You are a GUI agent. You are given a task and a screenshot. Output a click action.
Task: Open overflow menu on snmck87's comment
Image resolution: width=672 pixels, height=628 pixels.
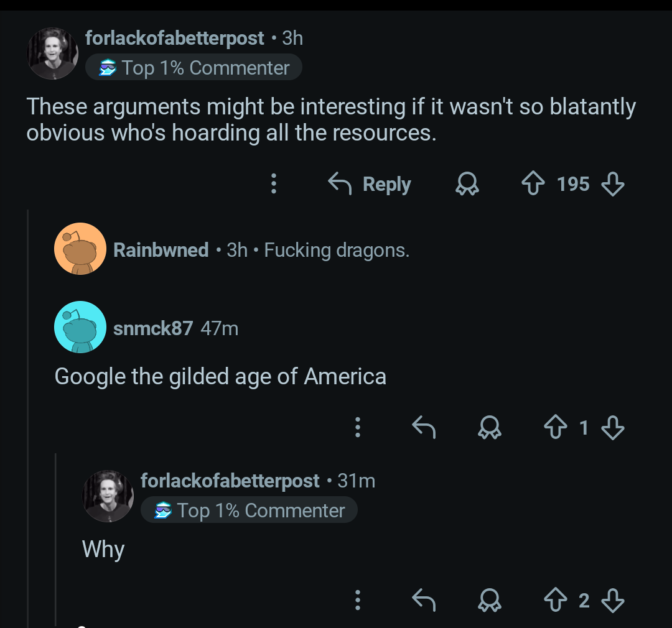(357, 427)
